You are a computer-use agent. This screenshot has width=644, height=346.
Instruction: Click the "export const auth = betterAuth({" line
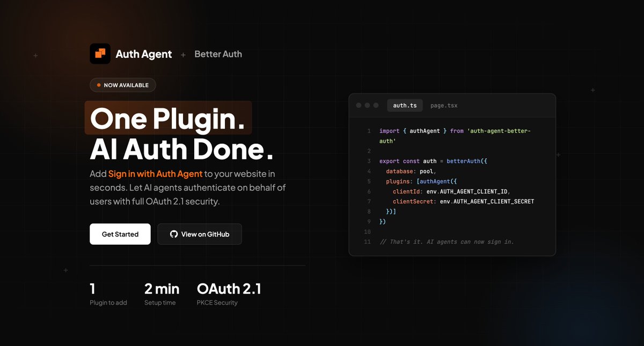433,161
